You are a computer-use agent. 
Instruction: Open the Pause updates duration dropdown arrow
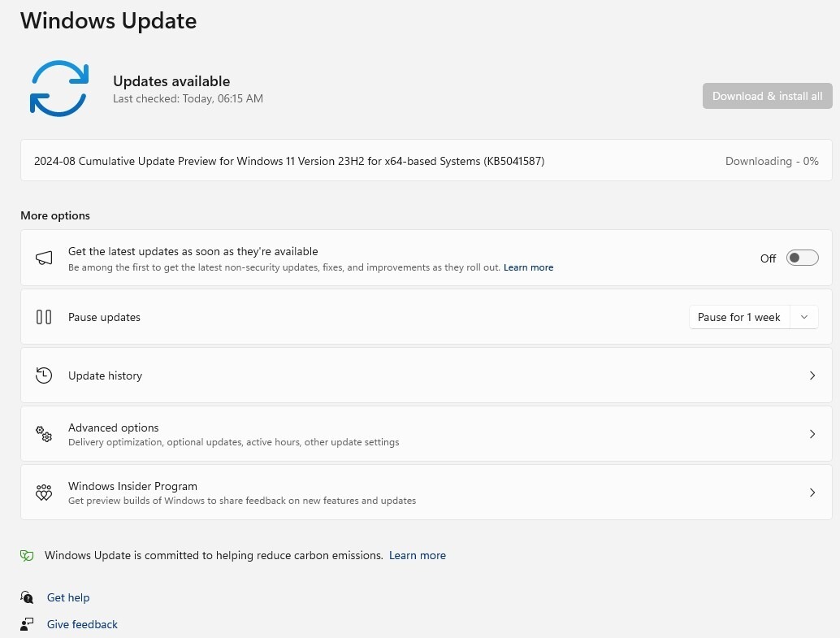804,317
